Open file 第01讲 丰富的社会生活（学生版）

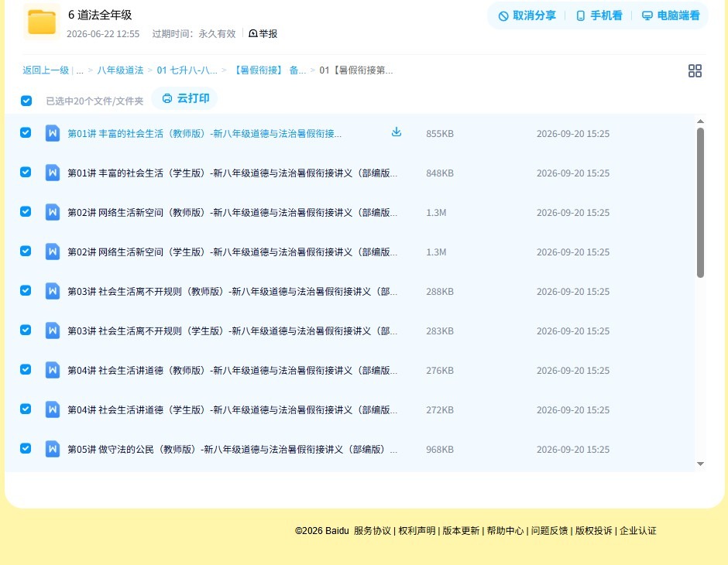pyautogui.click(x=232, y=173)
